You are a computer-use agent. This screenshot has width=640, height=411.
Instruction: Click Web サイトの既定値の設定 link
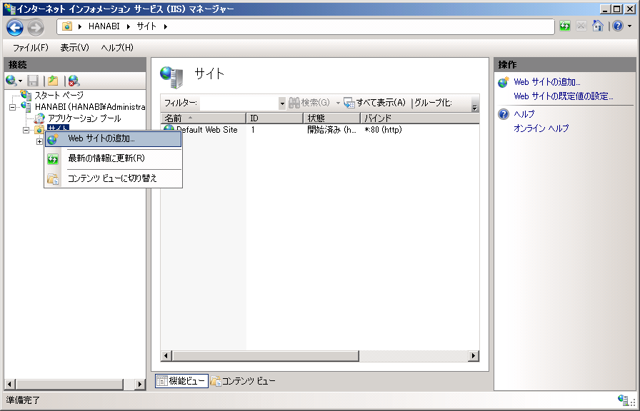pyautogui.click(x=563, y=96)
